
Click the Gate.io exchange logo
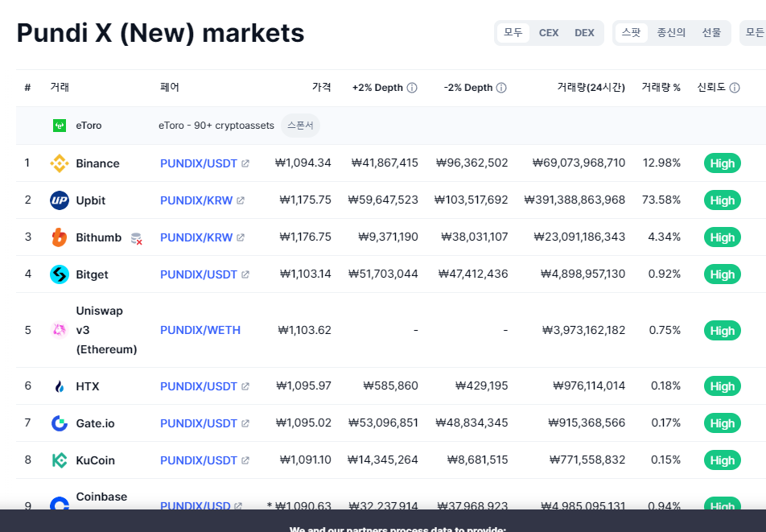(59, 423)
